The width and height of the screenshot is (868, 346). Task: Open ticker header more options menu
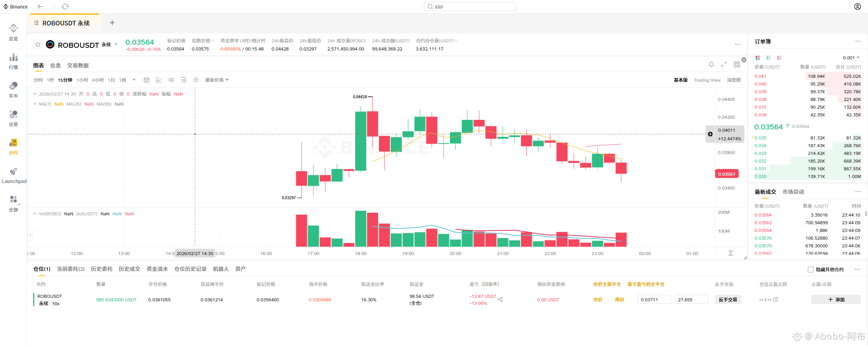[737, 44]
